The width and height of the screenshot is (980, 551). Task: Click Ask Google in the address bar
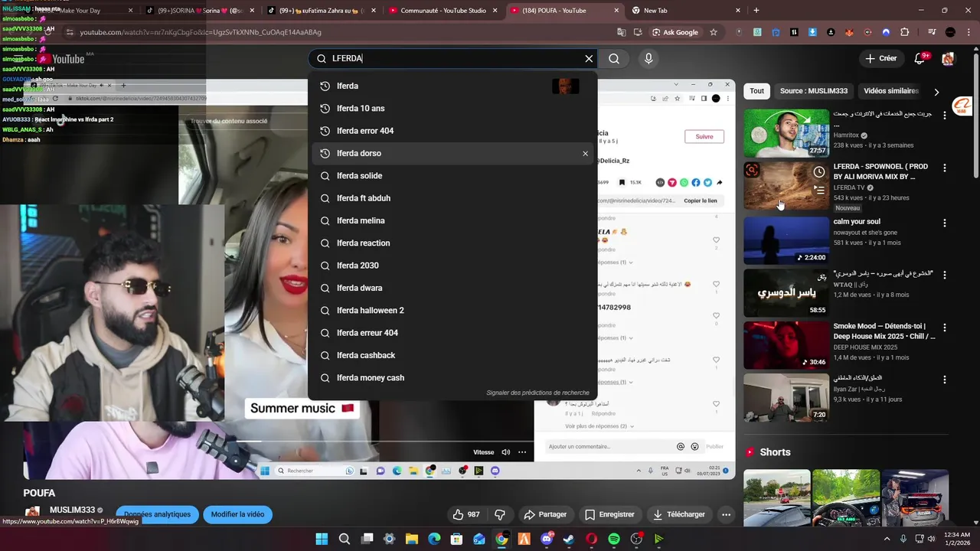pos(675,32)
